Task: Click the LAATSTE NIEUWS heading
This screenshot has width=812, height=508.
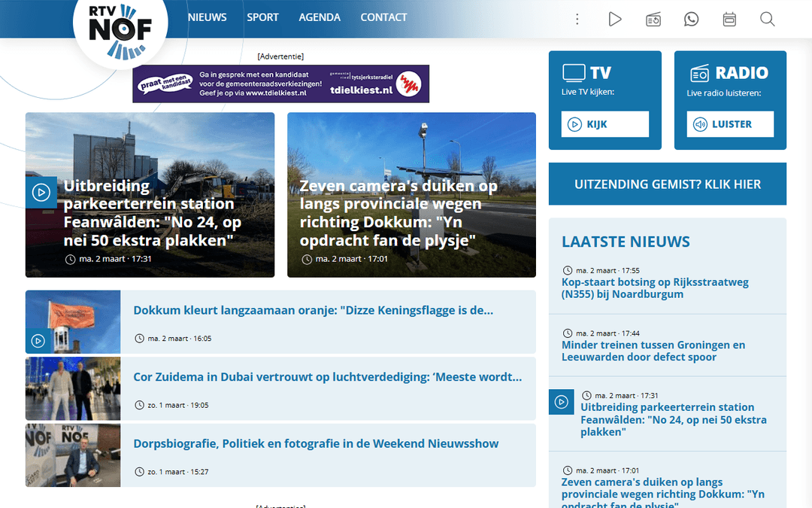Action: pos(626,242)
